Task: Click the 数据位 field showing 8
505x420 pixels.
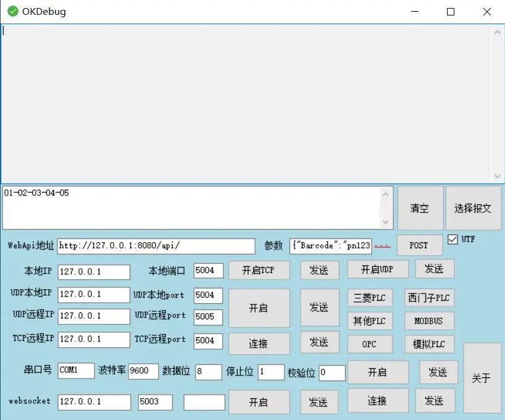Action: coord(209,372)
